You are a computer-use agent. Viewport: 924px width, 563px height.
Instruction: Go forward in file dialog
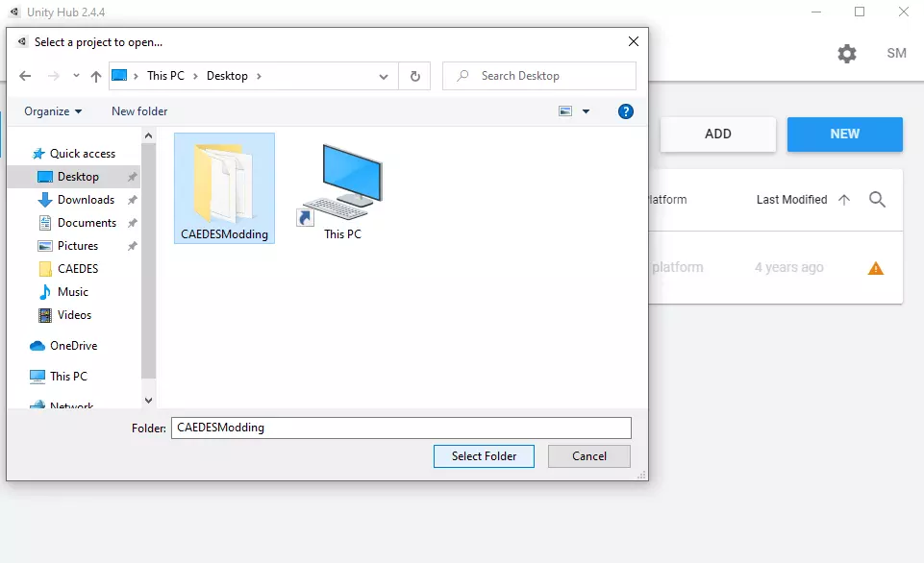54,76
